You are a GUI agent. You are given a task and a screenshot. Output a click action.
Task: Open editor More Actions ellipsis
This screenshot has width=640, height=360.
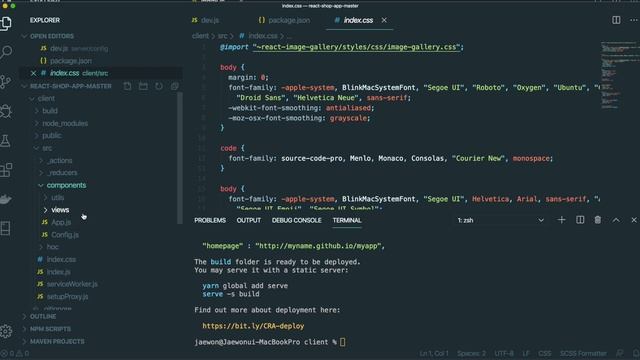coord(633,20)
